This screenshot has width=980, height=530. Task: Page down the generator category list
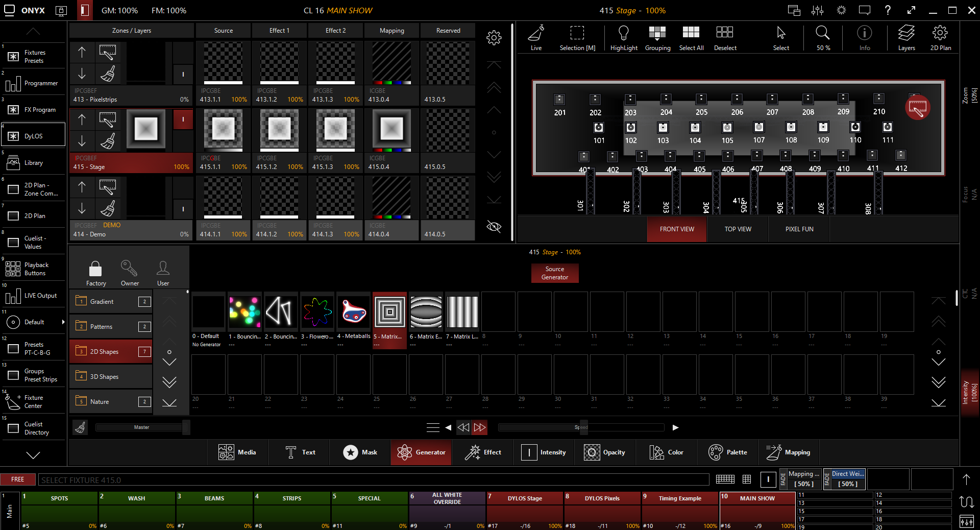point(169,382)
